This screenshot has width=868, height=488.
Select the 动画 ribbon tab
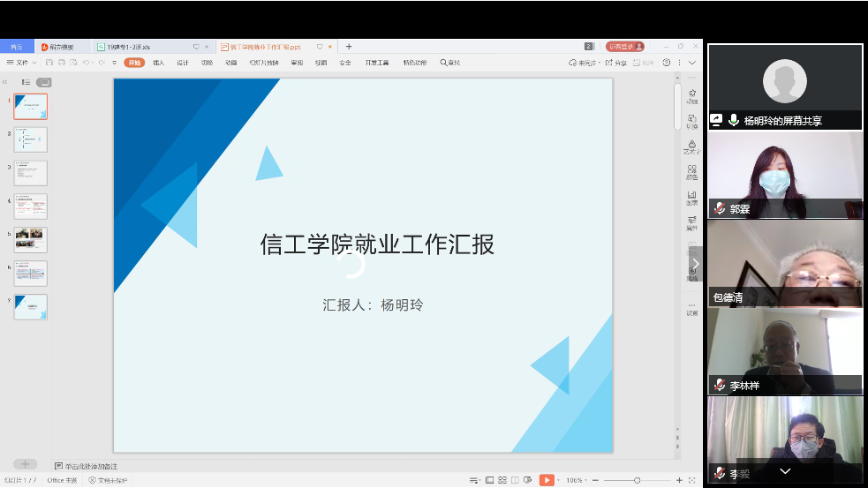click(230, 63)
